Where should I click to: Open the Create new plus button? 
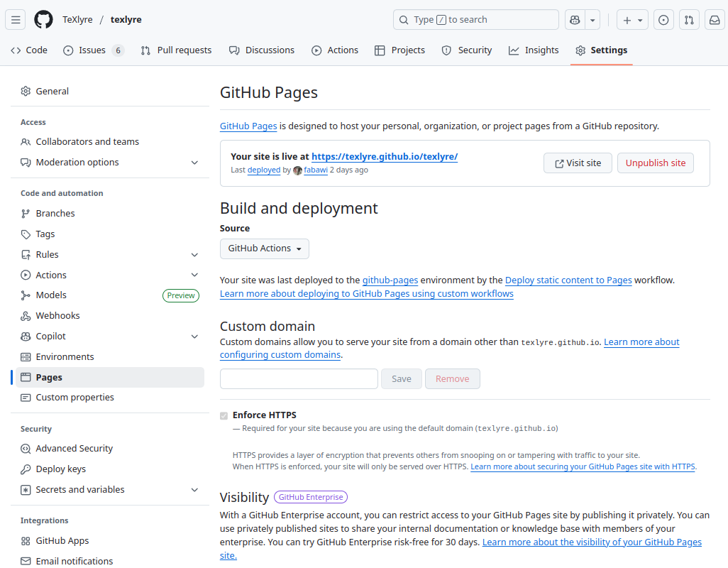(632, 20)
